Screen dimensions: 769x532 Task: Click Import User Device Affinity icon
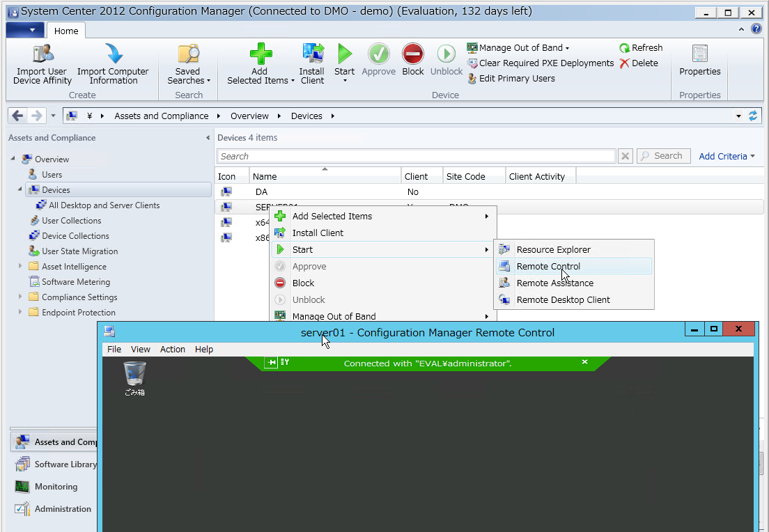tap(42, 54)
